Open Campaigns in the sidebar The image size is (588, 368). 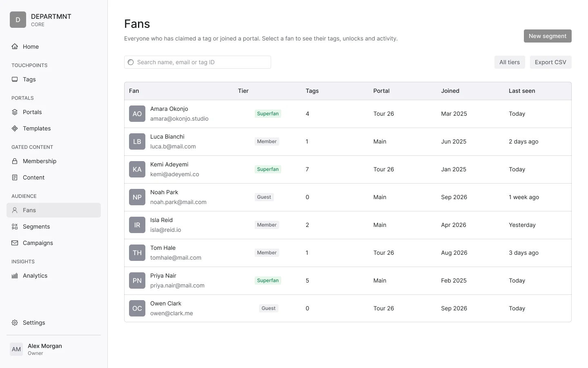pos(53,243)
